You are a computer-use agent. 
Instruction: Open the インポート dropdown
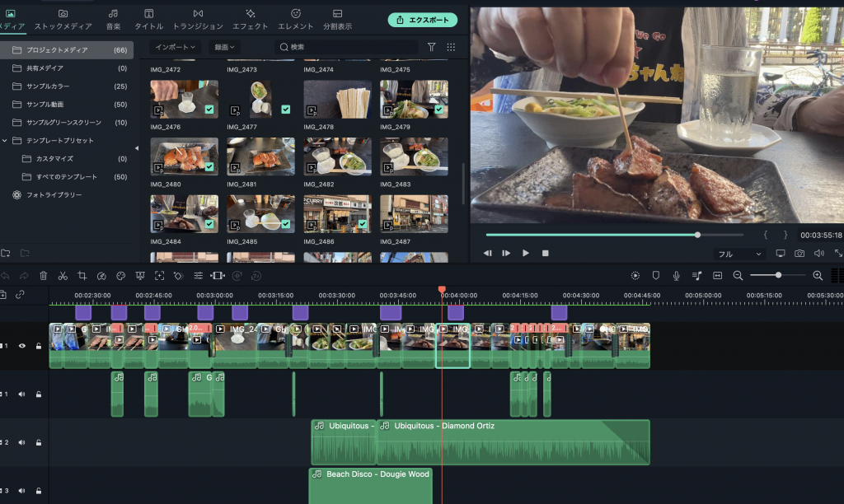(175, 47)
